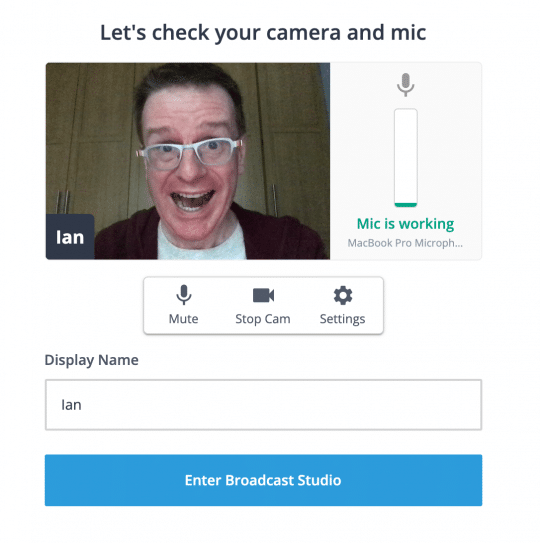Click the Ian name badge on the video

[70, 237]
